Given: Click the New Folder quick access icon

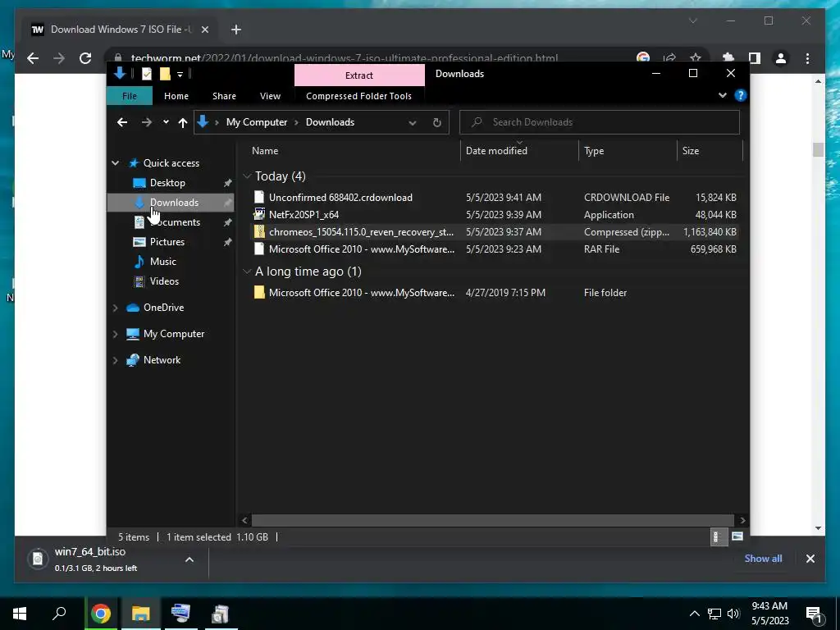Looking at the screenshot, I should (165, 74).
